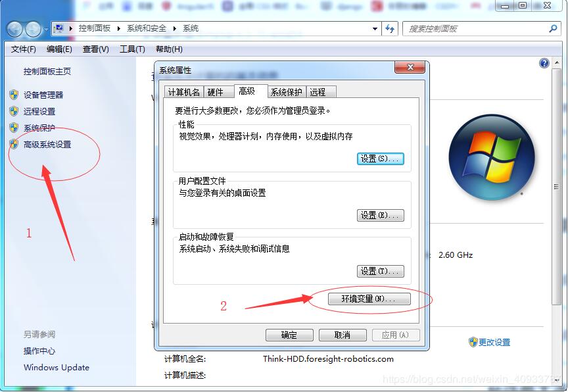Open 设备管理器 link

tap(43, 95)
